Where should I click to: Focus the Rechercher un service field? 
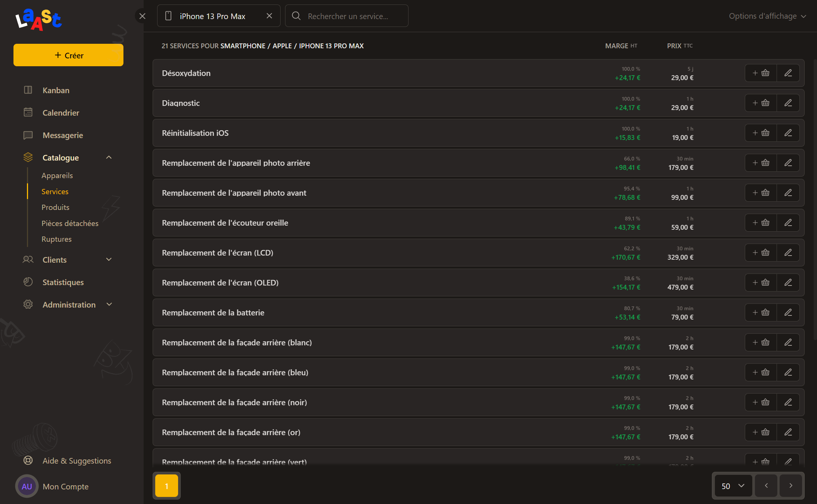(347, 16)
